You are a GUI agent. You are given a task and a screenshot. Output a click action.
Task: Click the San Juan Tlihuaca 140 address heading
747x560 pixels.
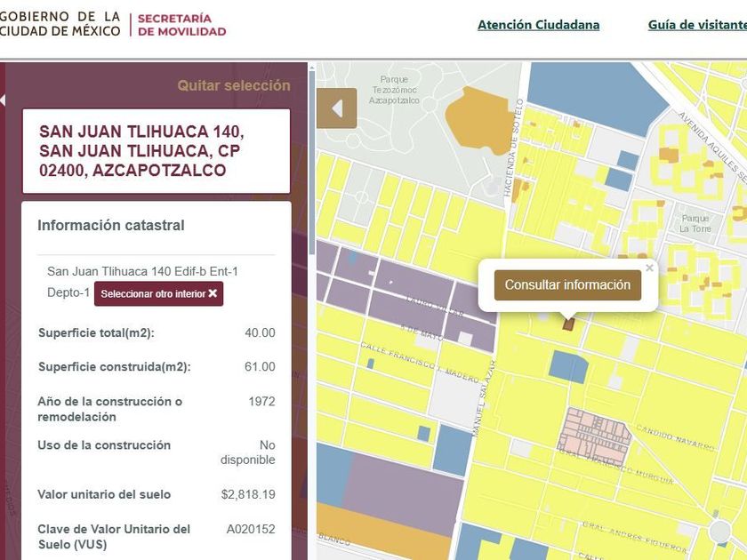tap(141, 151)
